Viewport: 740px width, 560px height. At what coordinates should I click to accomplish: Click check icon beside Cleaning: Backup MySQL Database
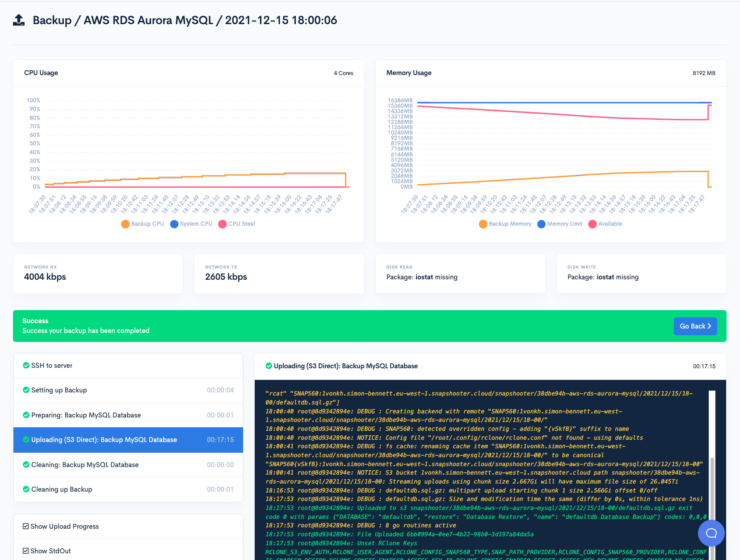(x=26, y=465)
